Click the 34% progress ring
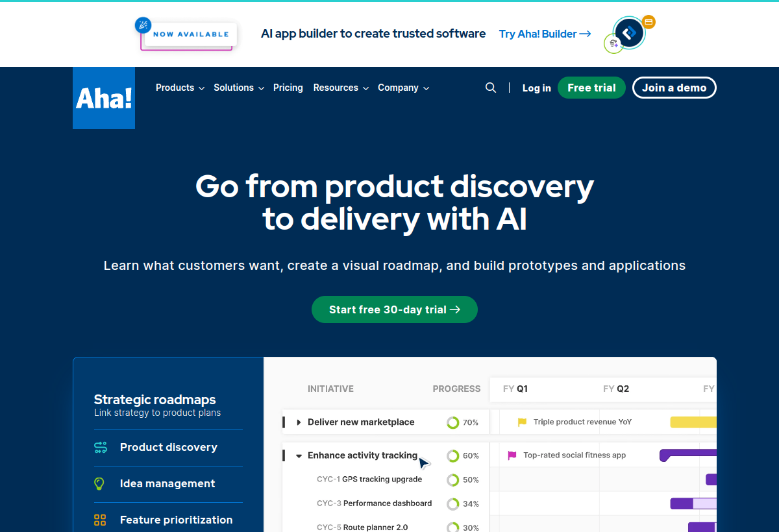Viewport: 779px width, 532px height. click(x=453, y=504)
